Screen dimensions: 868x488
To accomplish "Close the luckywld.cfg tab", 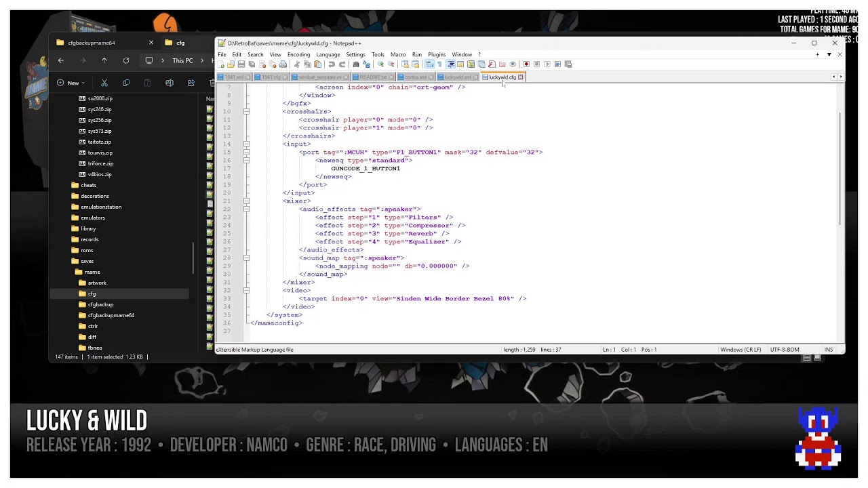I will point(521,77).
